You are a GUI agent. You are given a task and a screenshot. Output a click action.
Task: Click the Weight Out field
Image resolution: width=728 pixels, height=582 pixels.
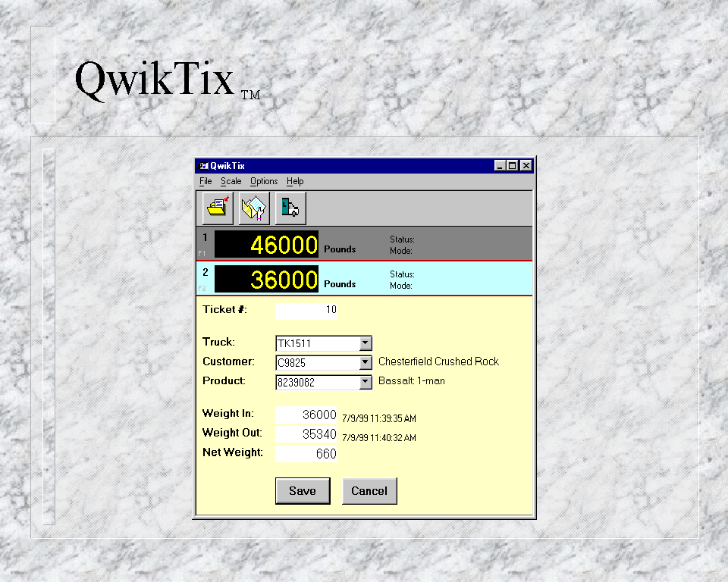(x=306, y=434)
